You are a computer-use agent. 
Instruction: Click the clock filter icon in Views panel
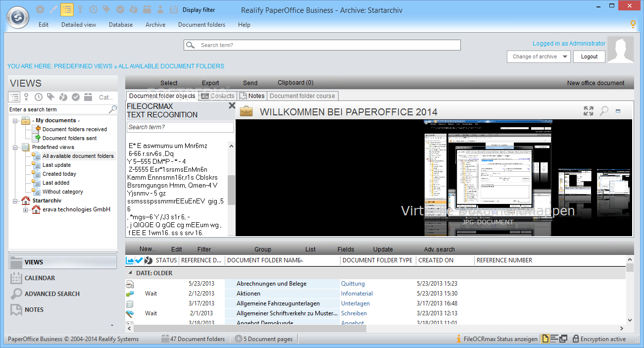[x=39, y=97]
